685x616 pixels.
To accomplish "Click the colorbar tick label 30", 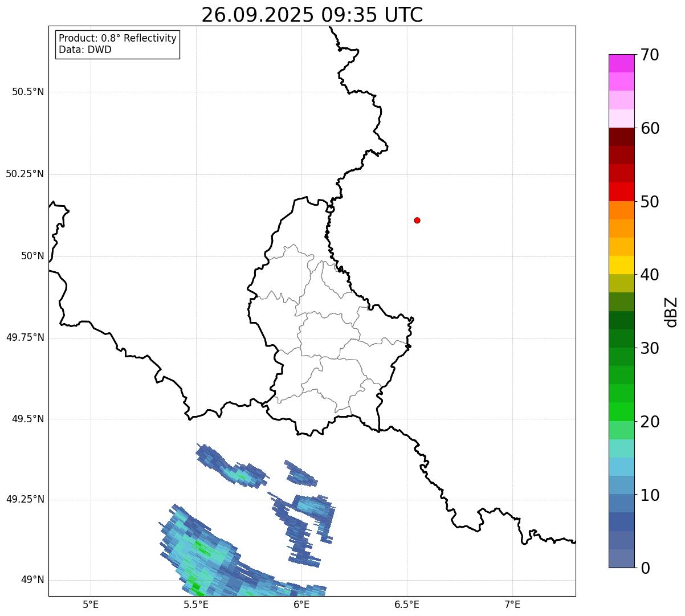I will [650, 348].
